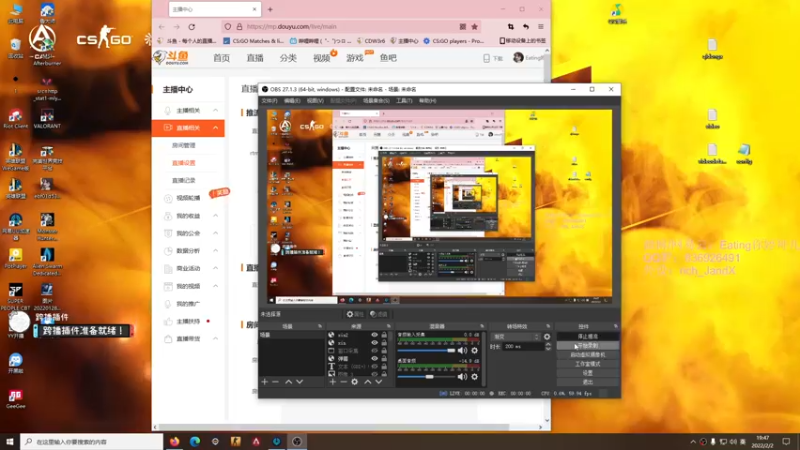Click the Firefox URL address bar
Image resolution: width=800 pixels, height=450 pixels.
point(349,27)
